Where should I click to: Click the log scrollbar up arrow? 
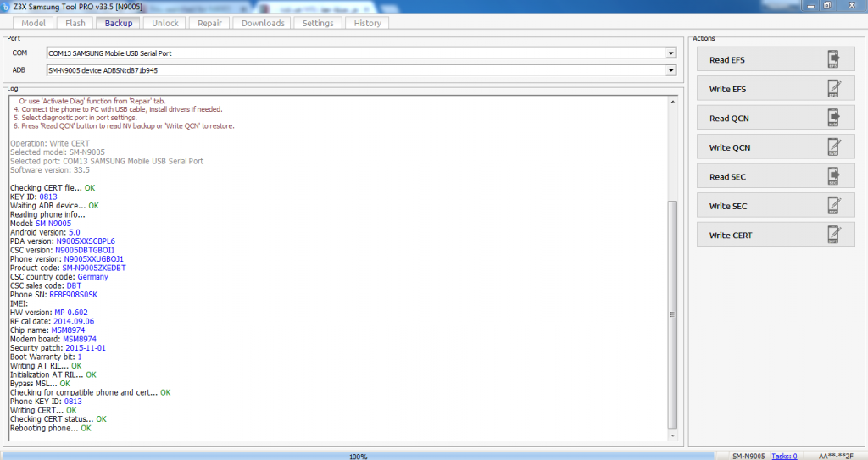pyautogui.click(x=672, y=102)
